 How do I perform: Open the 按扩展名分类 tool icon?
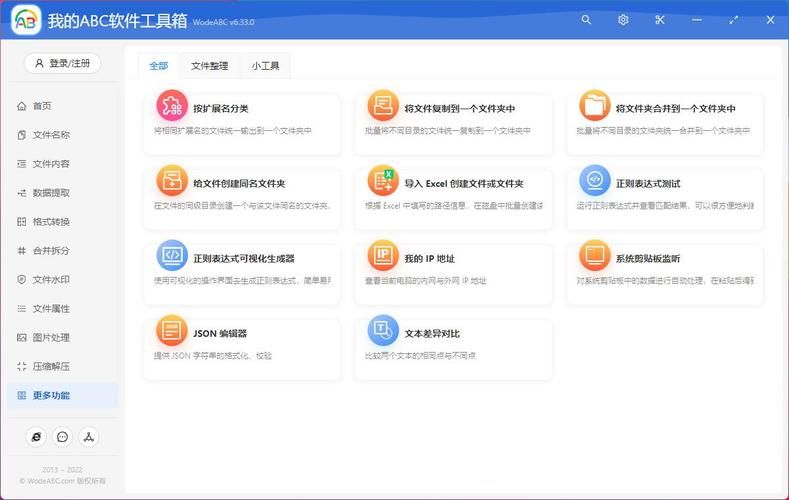(172, 105)
